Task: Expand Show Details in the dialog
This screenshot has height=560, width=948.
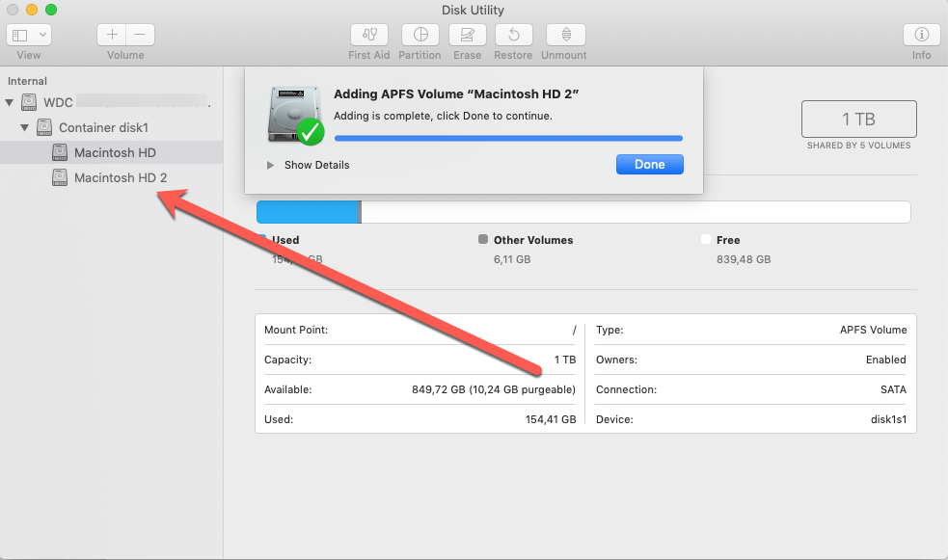Action: (x=271, y=165)
